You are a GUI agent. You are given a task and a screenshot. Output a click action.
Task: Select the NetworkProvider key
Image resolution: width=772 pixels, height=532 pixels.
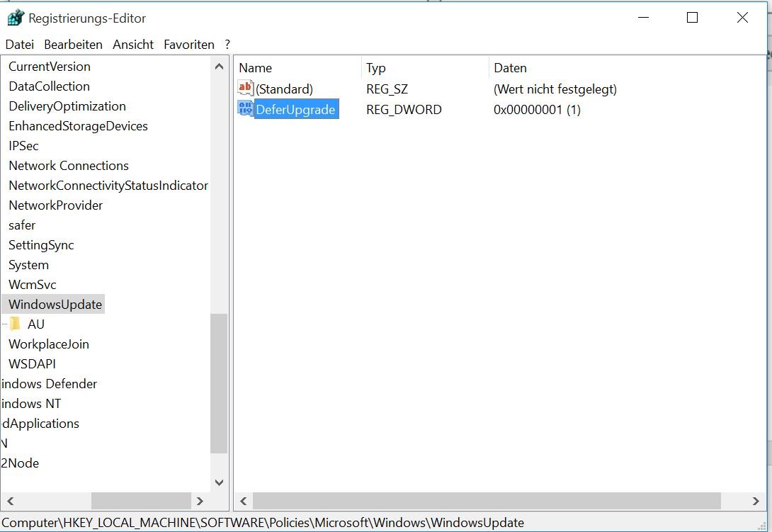(x=56, y=205)
